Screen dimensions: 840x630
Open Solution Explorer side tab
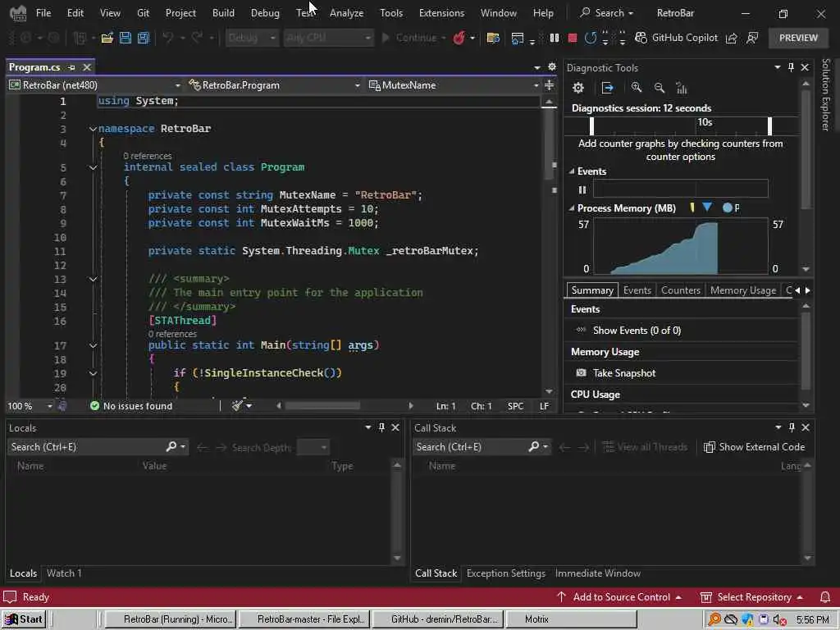(826, 95)
